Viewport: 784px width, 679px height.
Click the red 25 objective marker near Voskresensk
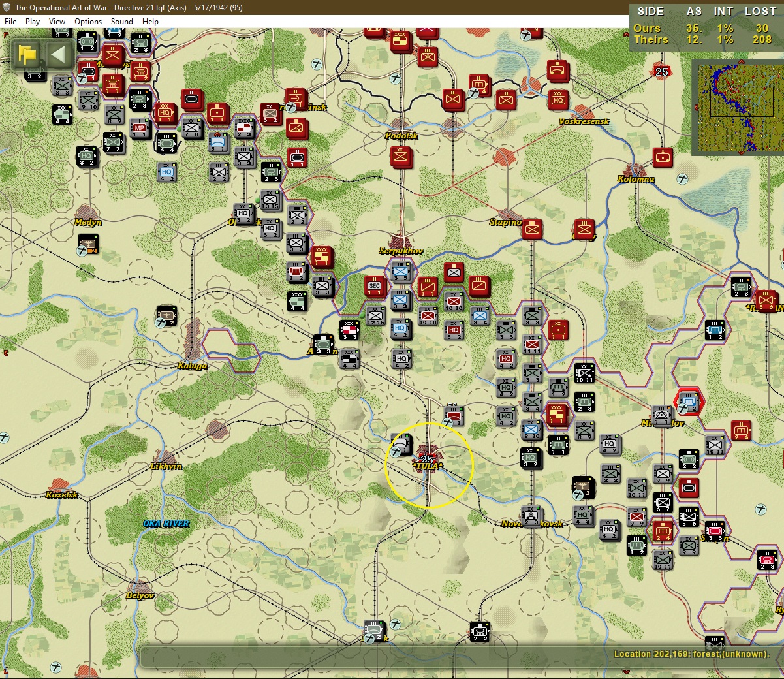point(662,72)
